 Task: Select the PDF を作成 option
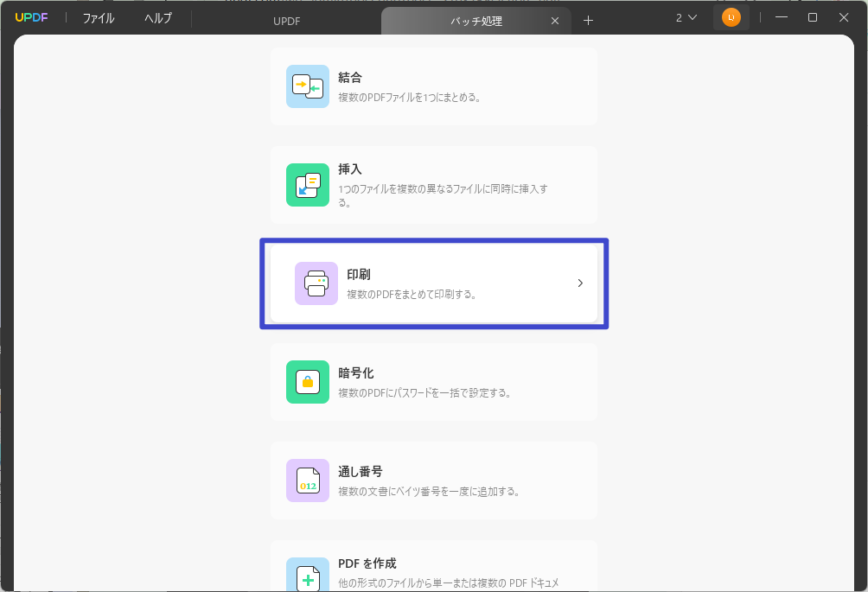click(x=432, y=570)
